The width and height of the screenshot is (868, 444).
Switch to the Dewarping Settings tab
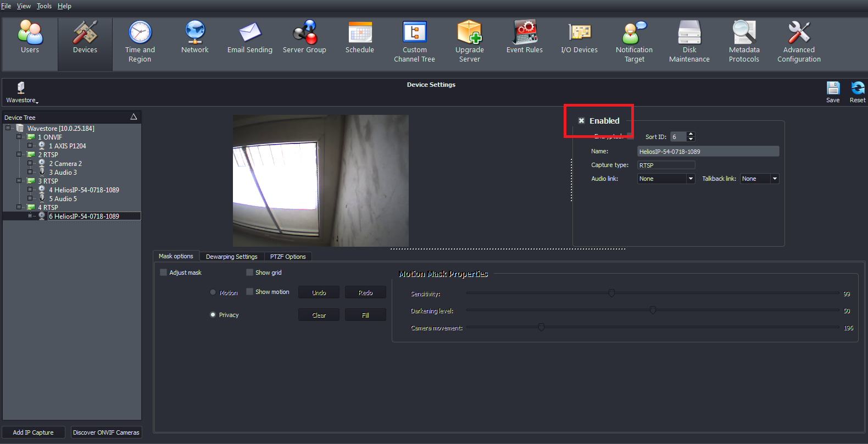click(x=231, y=257)
